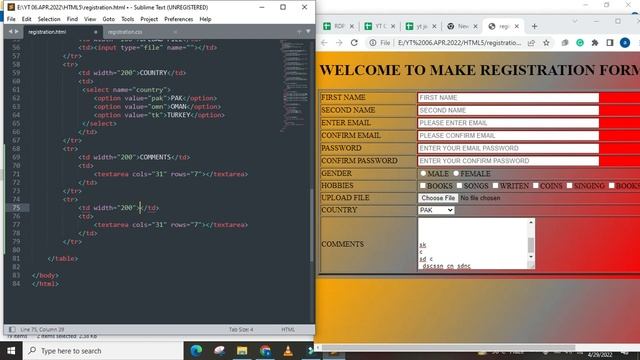
Task: Bookmark this page with the star icon
Action: point(546,43)
